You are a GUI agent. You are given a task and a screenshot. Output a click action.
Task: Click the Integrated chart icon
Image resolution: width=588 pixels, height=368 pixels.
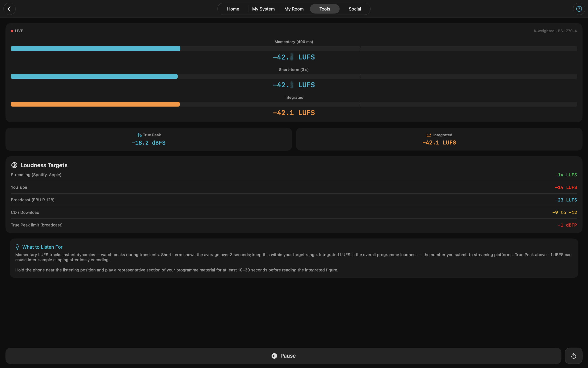[x=429, y=135]
